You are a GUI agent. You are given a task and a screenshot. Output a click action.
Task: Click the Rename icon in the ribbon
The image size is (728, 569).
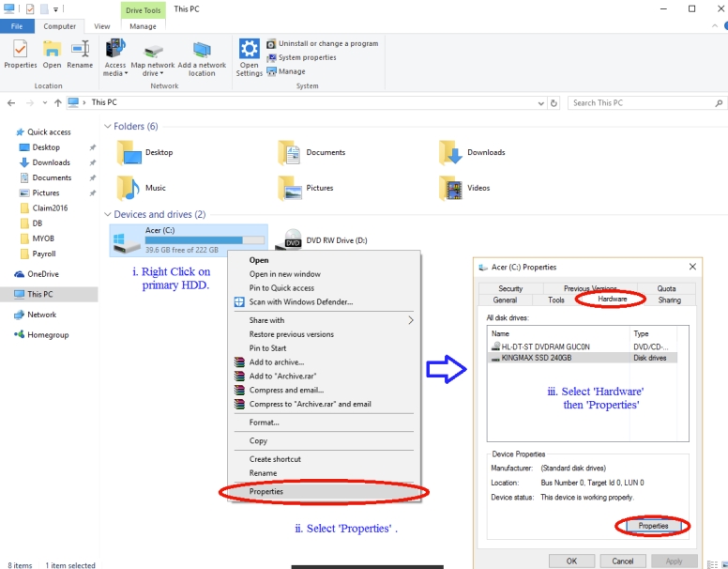coord(80,50)
